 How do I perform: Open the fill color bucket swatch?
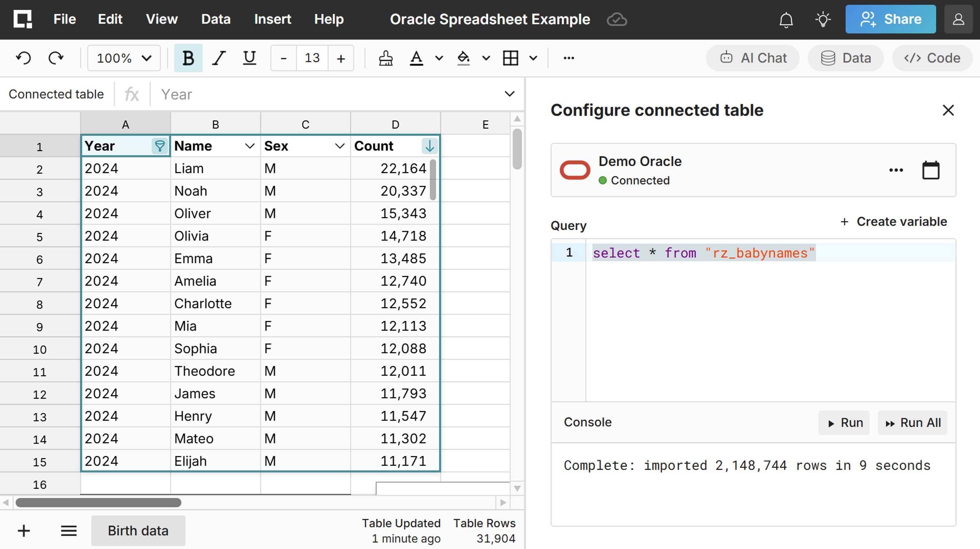click(x=463, y=58)
